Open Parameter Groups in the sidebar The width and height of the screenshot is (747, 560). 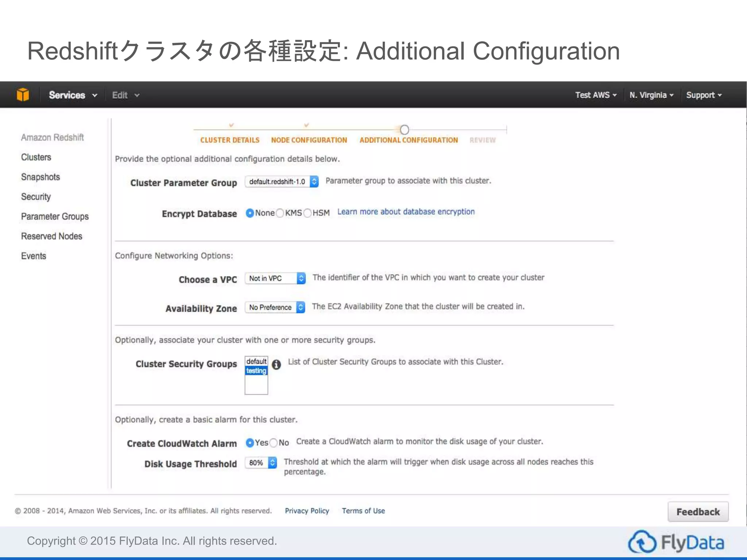click(55, 217)
